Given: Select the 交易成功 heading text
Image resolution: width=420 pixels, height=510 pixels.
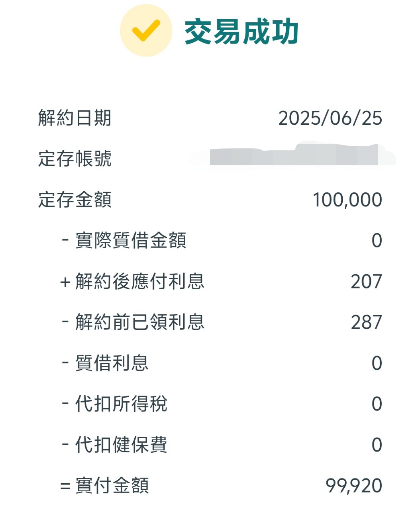Looking at the screenshot, I should click(x=241, y=32).
